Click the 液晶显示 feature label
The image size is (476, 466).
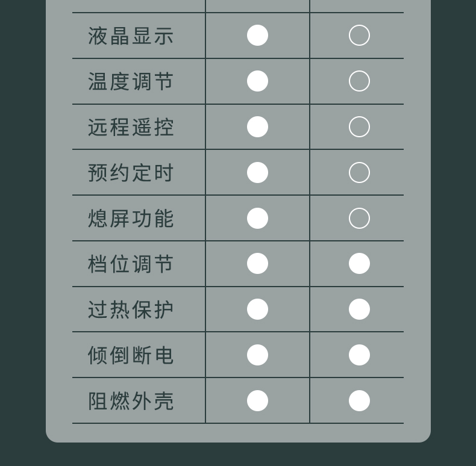point(131,36)
